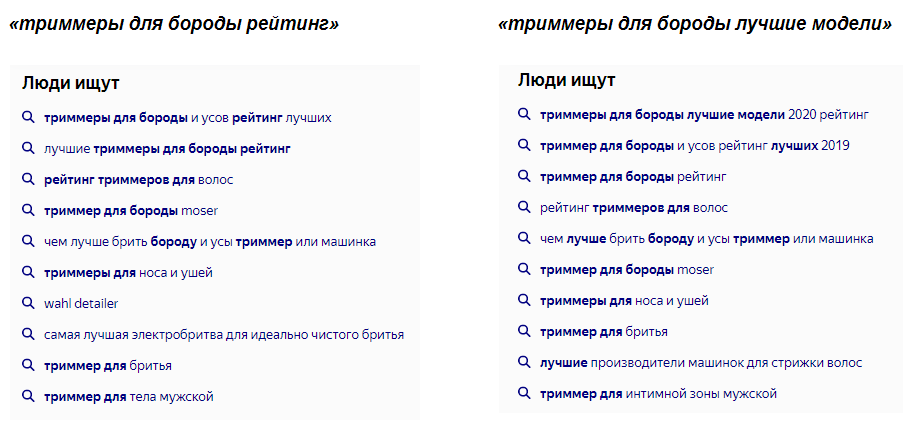Click search icon beside left 'триммеры для носа и ушей'
This screenshot has width=915, height=429.
28,272
